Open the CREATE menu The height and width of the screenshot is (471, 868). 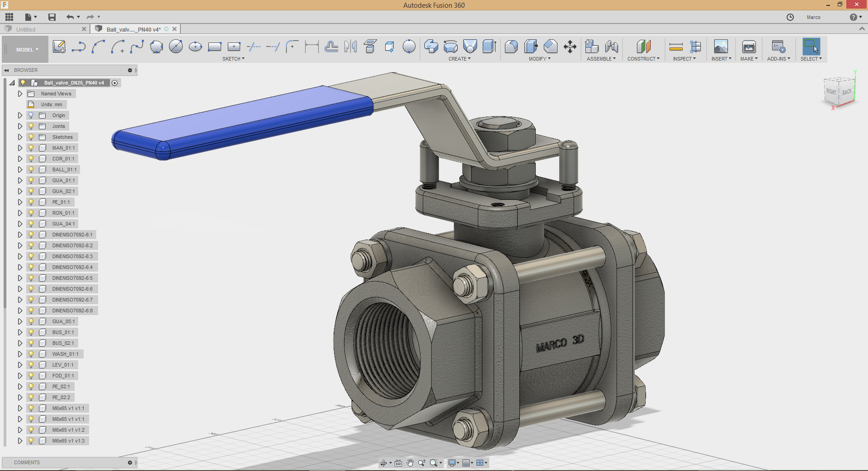click(459, 59)
